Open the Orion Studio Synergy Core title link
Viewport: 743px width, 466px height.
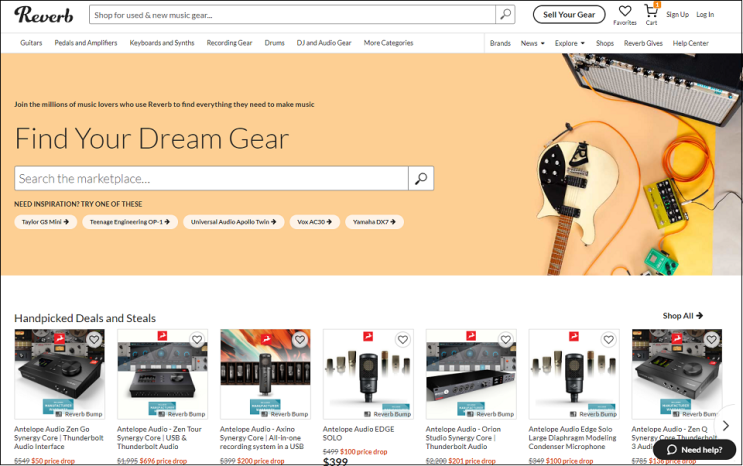point(463,438)
